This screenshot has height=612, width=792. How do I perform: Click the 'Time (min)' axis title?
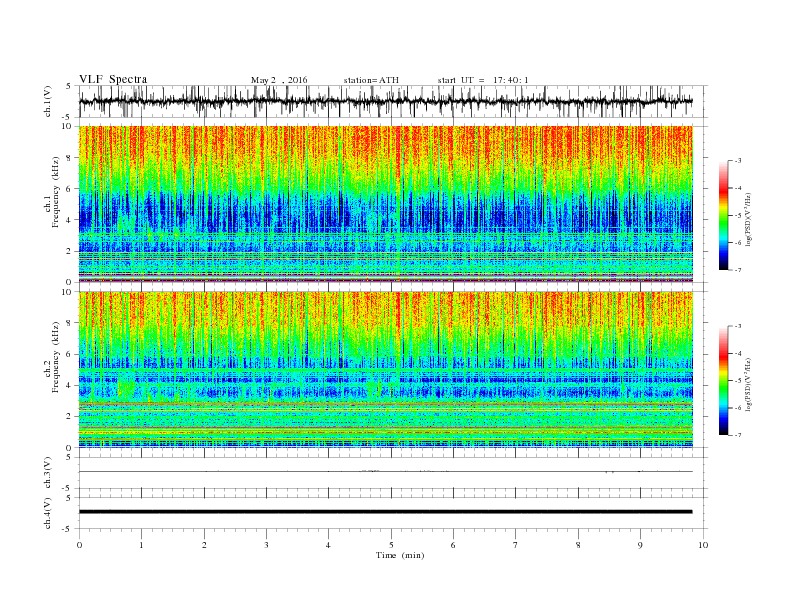click(x=400, y=555)
